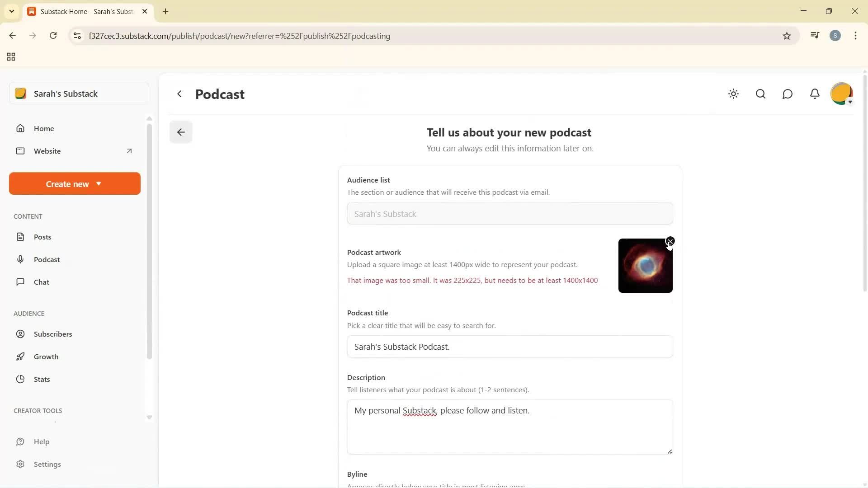Select the Podcast section in sidebar
The width and height of the screenshot is (868, 488).
47,259
